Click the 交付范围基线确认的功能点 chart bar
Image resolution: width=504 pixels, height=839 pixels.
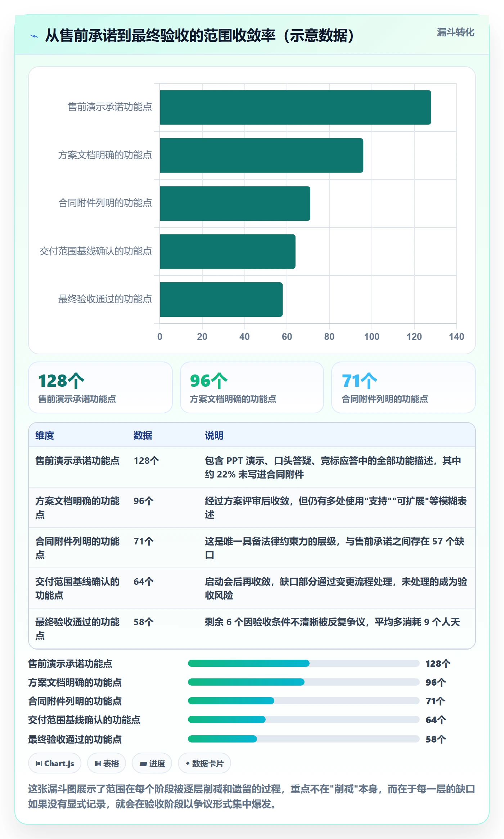(x=228, y=252)
